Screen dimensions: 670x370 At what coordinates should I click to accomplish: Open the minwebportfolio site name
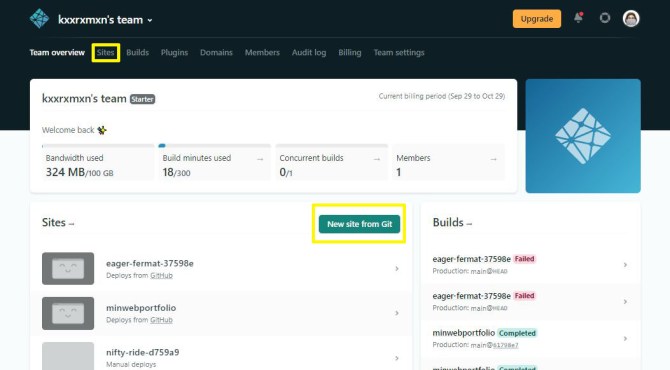point(141,308)
